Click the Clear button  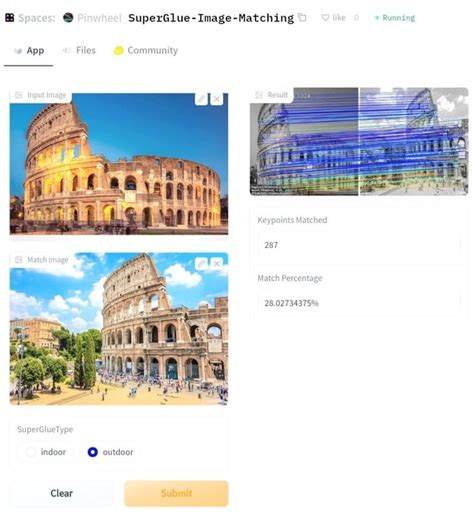(x=62, y=493)
